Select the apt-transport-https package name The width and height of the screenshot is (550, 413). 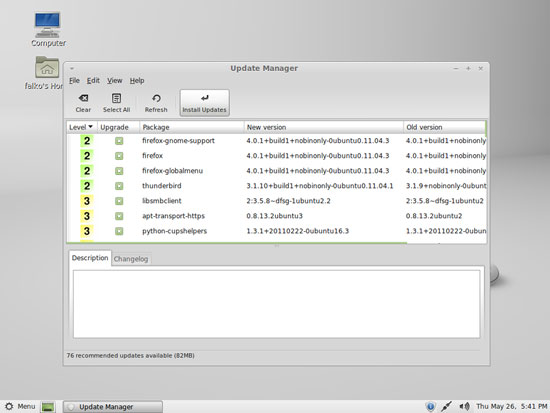tap(173, 216)
